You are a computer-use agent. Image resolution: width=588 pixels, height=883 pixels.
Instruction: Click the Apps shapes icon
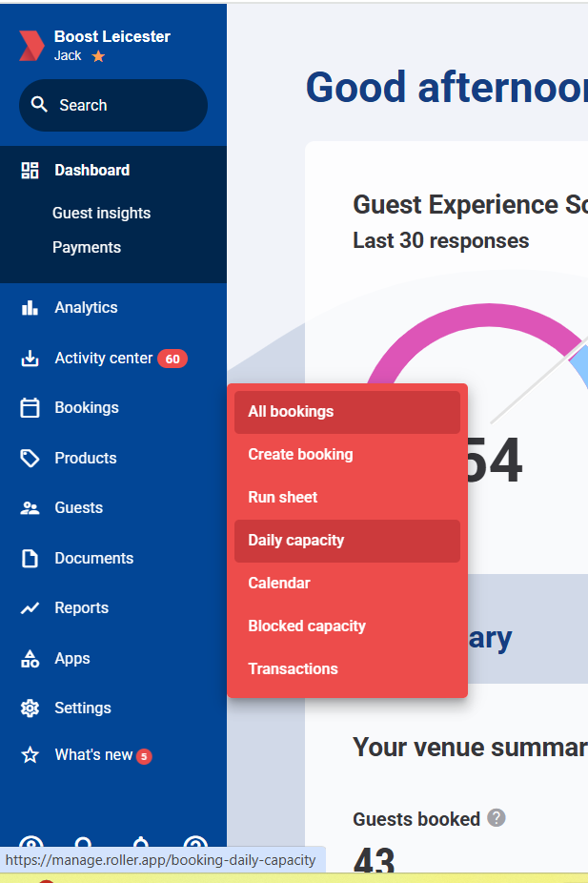[x=30, y=658]
